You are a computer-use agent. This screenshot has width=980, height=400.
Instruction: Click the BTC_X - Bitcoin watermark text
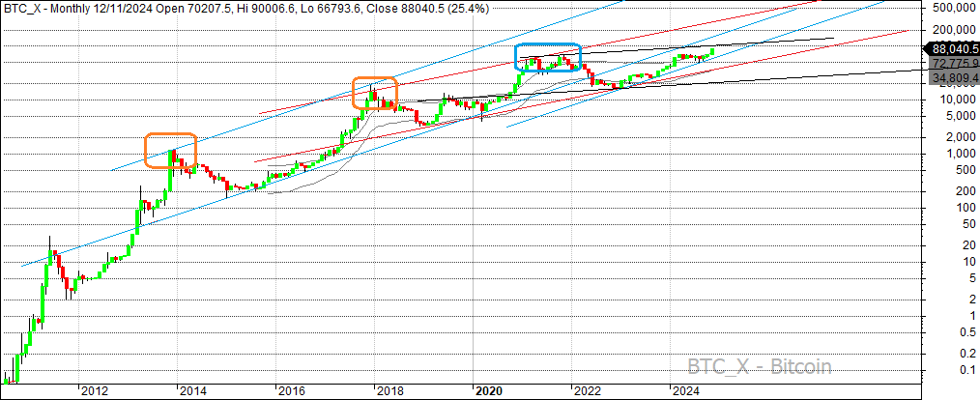click(x=760, y=366)
